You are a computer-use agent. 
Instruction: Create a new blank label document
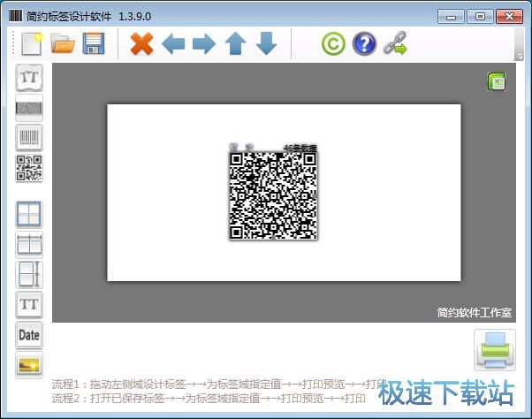[x=32, y=42]
